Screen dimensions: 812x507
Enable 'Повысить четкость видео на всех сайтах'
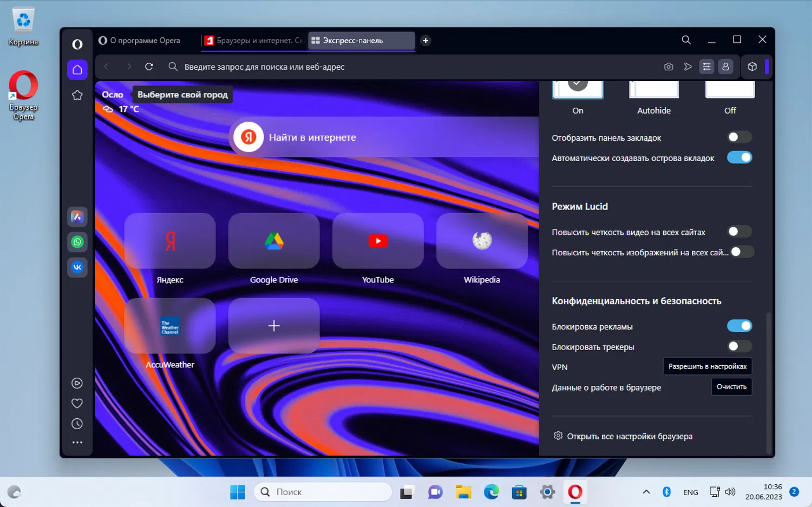[739, 232]
